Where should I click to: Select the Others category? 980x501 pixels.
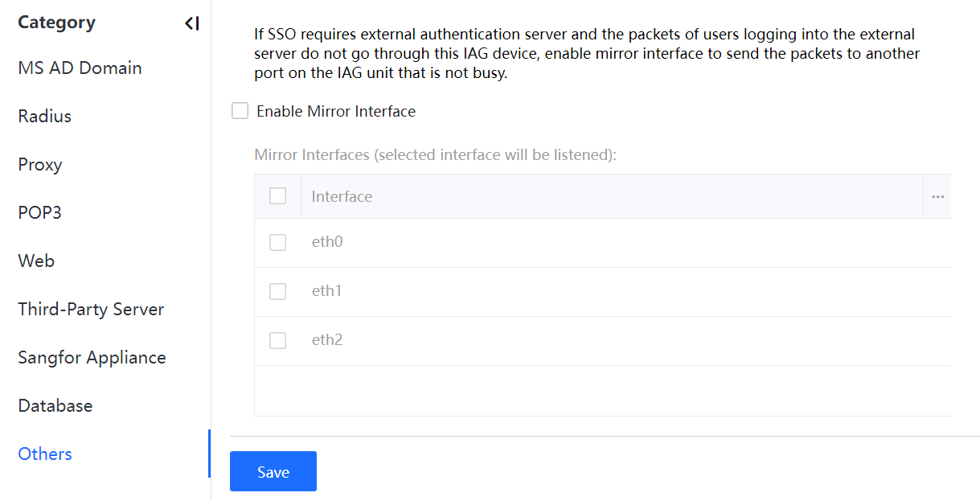(45, 454)
